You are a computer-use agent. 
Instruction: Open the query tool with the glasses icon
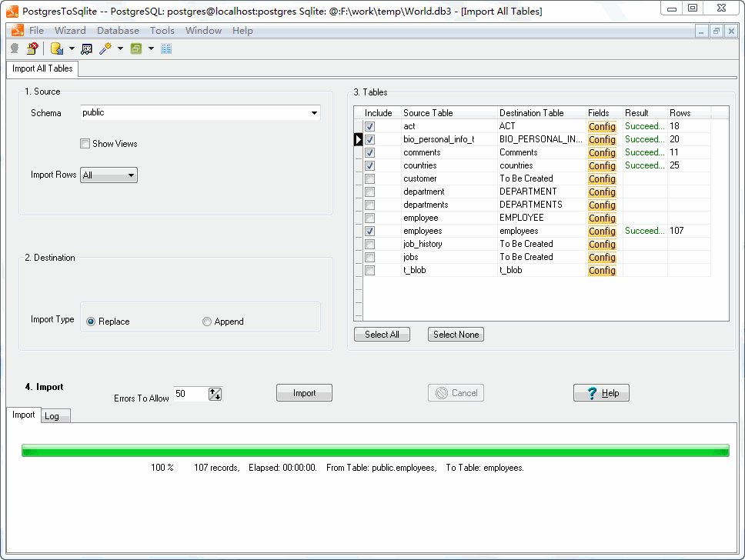[86, 48]
